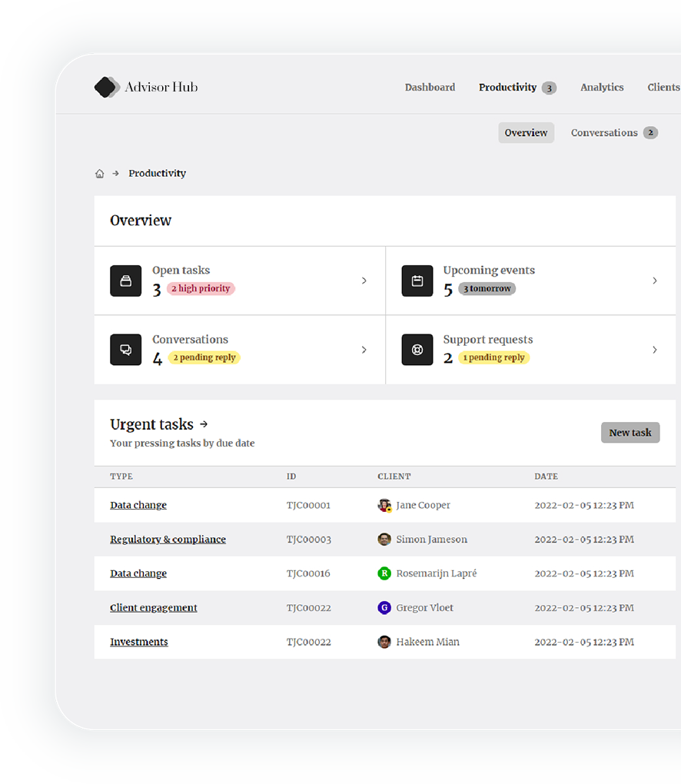The height and width of the screenshot is (784, 681).
Task: Click the ID column header
Action: (291, 477)
